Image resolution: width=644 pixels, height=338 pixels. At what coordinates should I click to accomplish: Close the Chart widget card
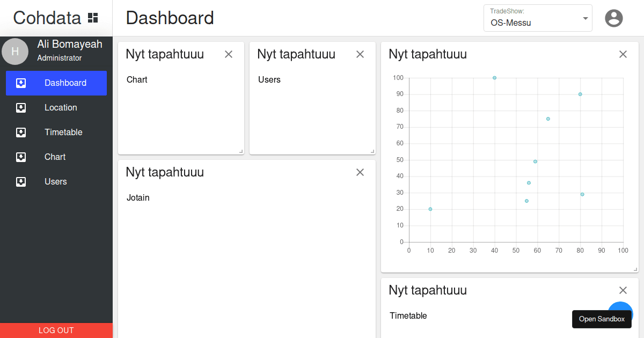pyautogui.click(x=229, y=54)
